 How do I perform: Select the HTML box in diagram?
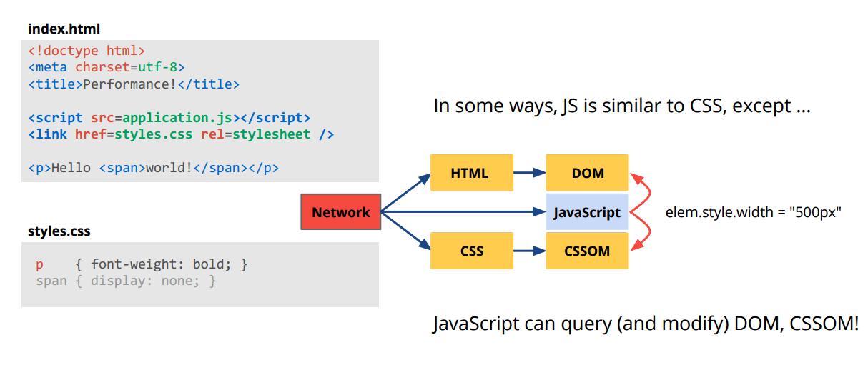coord(472,173)
